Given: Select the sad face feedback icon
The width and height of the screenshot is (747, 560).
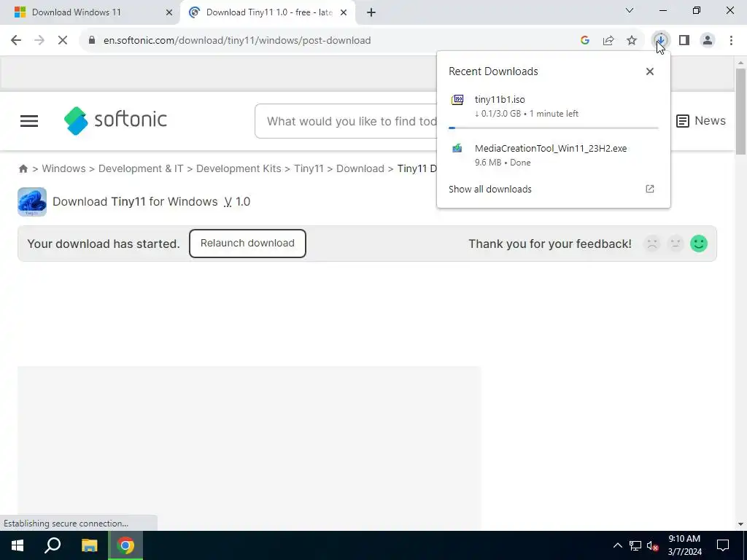Looking at the screenshot, I should click(652, 244).
